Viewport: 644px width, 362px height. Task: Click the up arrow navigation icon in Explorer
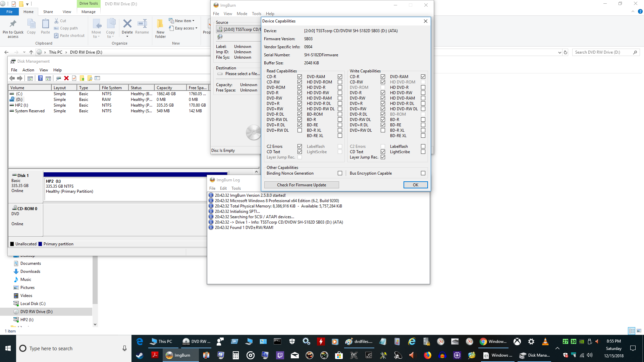pyautogui.click(x=31, y=52)
